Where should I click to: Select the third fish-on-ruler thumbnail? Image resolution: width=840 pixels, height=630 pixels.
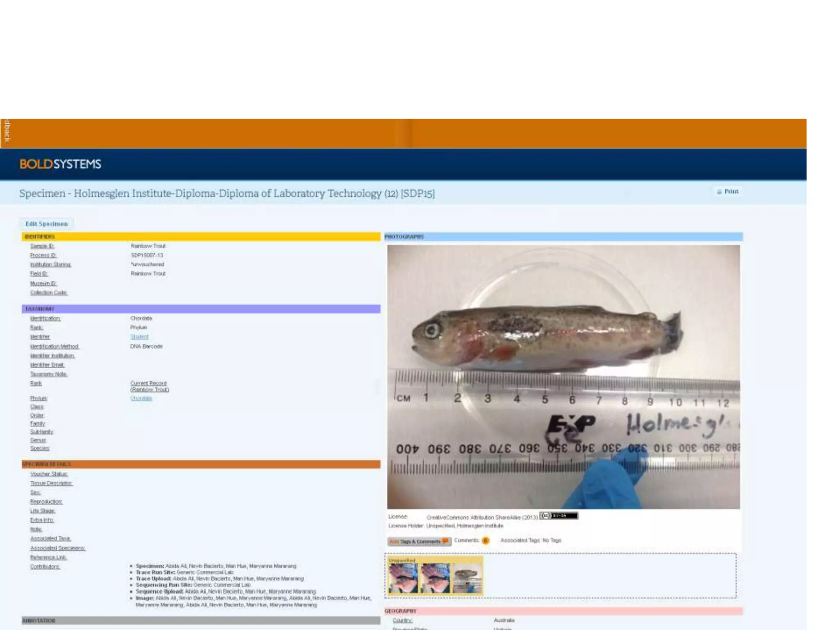click(467, 578)
